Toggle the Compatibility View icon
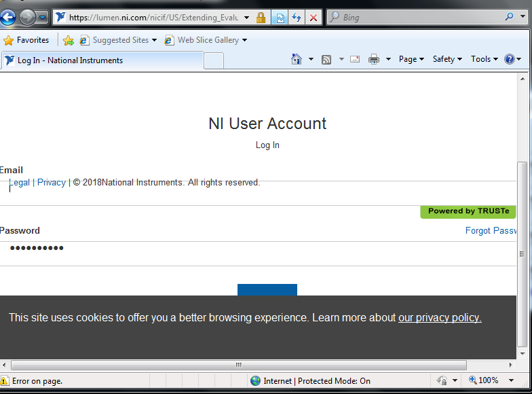Screen dimensions: 532x394 click(x=280, y=18)
